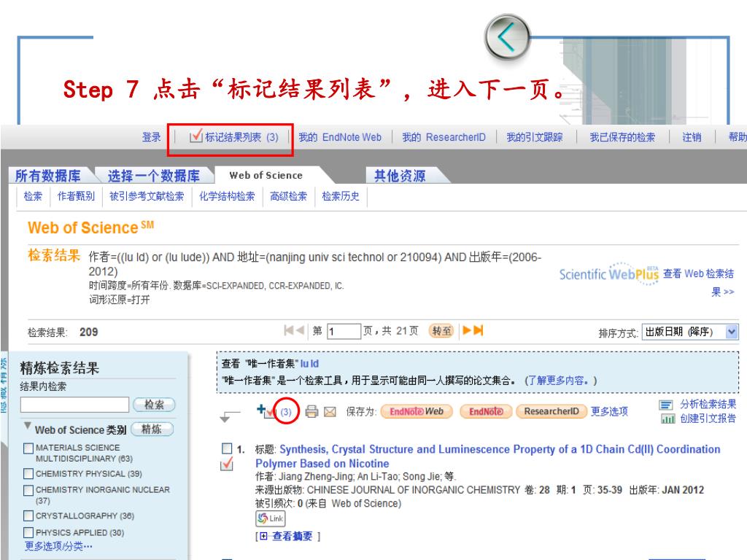This screenshot has width=747, height=560.
Task: Check CRYSTALLOGRAPHY (36)
Action: click(28, 516)
